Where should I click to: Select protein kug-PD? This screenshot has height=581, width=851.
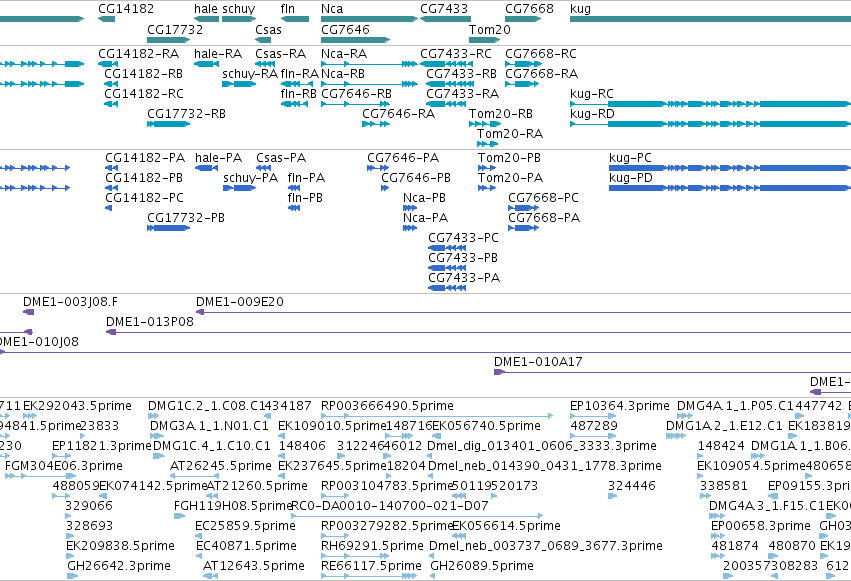pyautogui.click(x=631, y=178)
